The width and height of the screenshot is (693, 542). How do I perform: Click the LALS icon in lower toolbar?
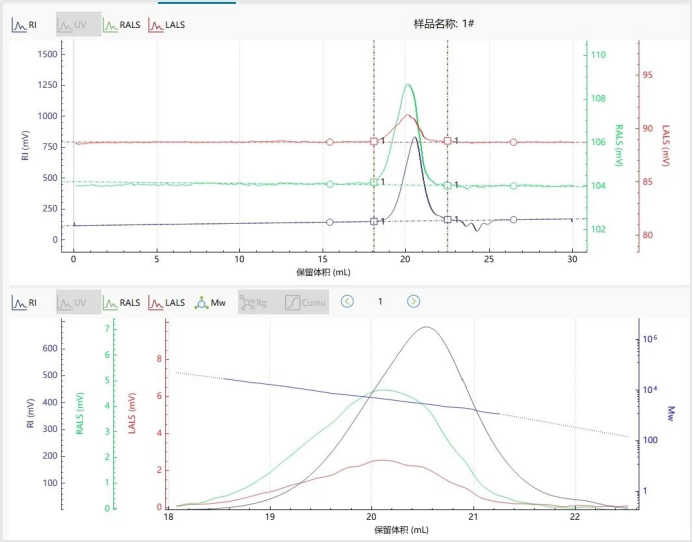(167, 301)
